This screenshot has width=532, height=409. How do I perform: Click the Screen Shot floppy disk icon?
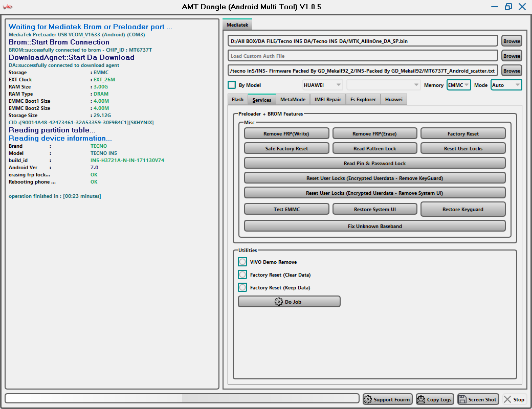tap(462, 399)
